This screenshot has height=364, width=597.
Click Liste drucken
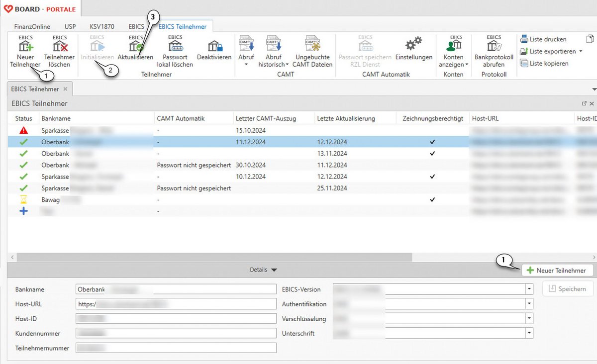543,39
